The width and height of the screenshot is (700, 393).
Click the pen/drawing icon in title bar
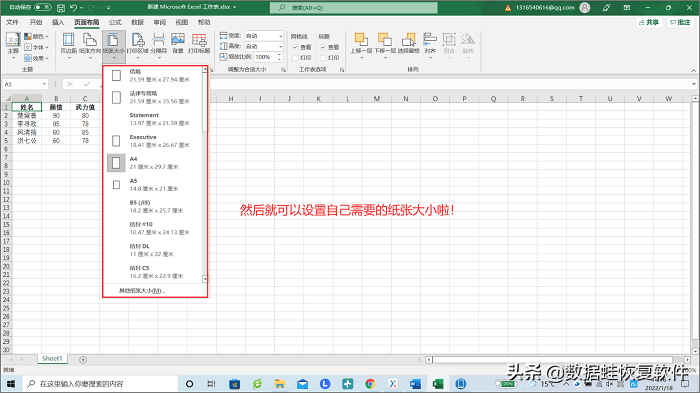click(606, 8)
